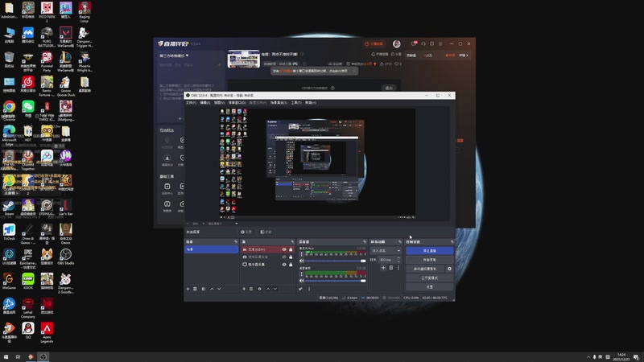Add a new scene in OBS scenes panel
The width and height of the screenshot is (644, 362).
coord(188,289)
